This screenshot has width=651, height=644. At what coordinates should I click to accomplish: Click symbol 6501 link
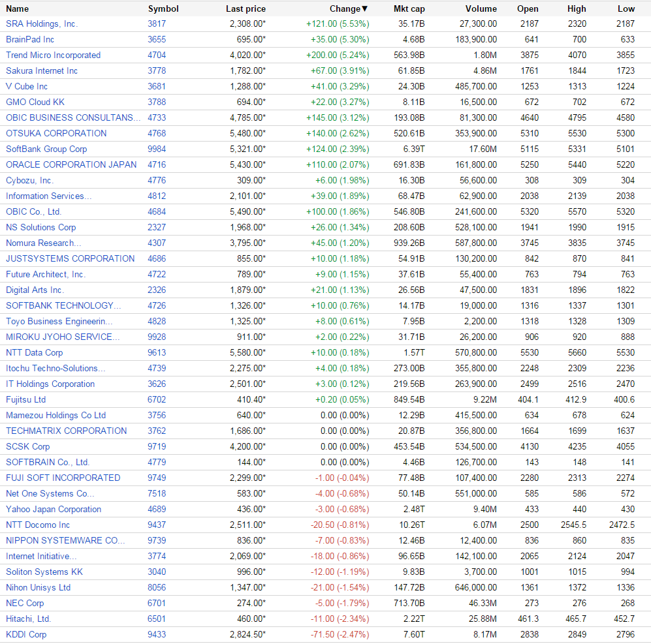[157, 619]
